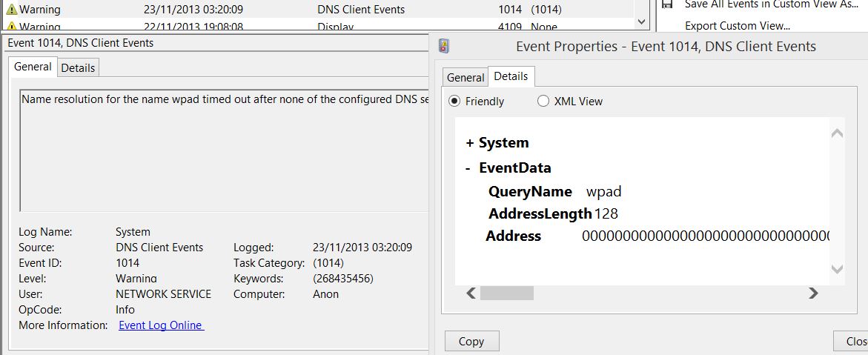Switch to General tab in Event Properties
Screen dimensions: 868x355
(x=466, y=77)
